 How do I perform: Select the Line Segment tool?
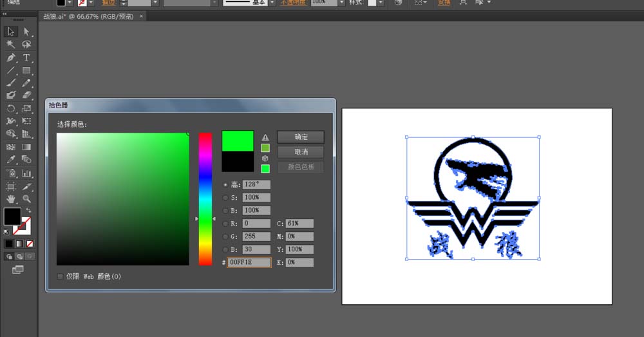click(x=11, y=70)
